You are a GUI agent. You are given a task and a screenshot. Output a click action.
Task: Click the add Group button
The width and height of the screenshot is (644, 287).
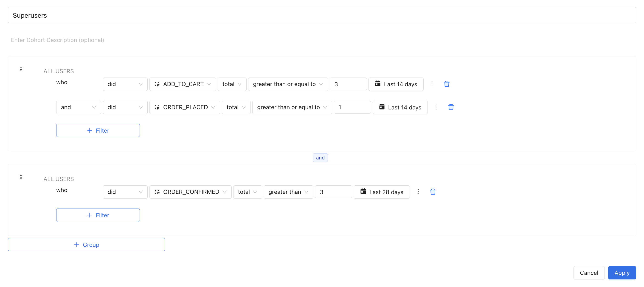(86, 245)
